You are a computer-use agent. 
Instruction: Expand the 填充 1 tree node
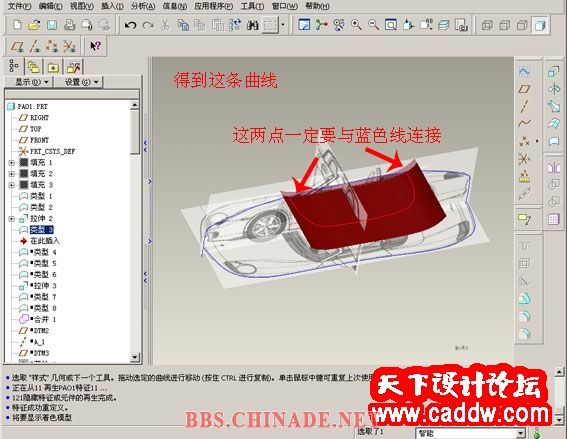click(11, 163)
